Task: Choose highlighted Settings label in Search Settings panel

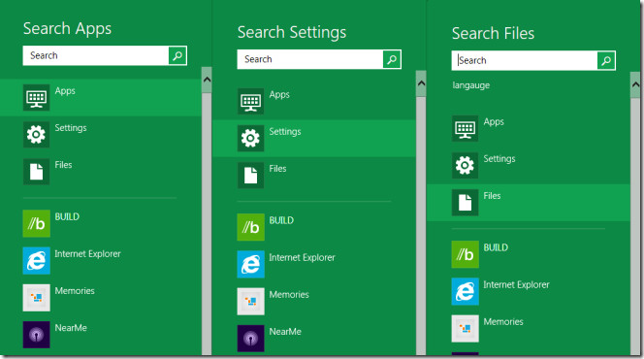Action: click(x=285, y=131)
